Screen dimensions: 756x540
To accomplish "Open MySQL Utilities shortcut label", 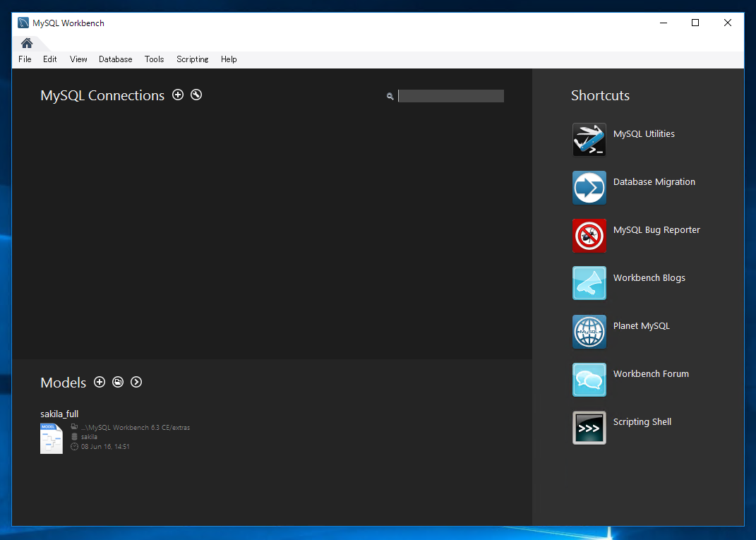I will click(644, 134).
